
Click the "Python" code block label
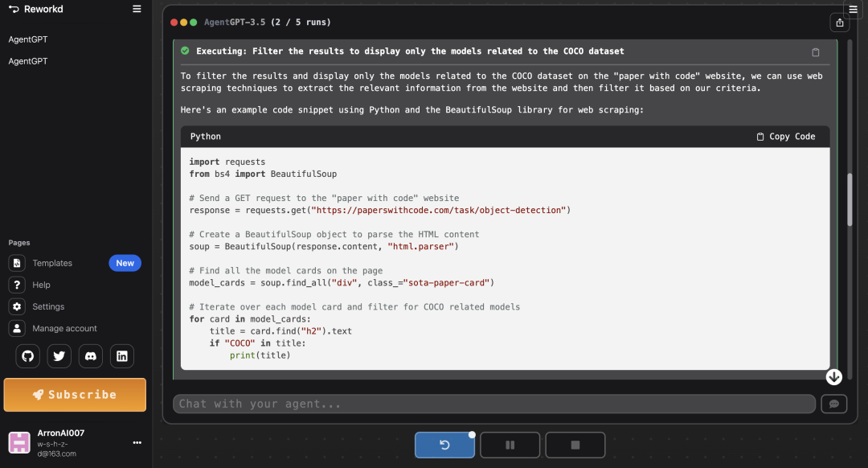click(206, 136)
